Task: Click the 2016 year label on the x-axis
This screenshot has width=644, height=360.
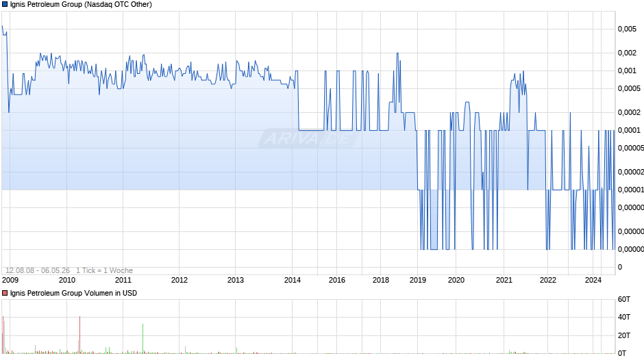Action: tap(337, 280)
